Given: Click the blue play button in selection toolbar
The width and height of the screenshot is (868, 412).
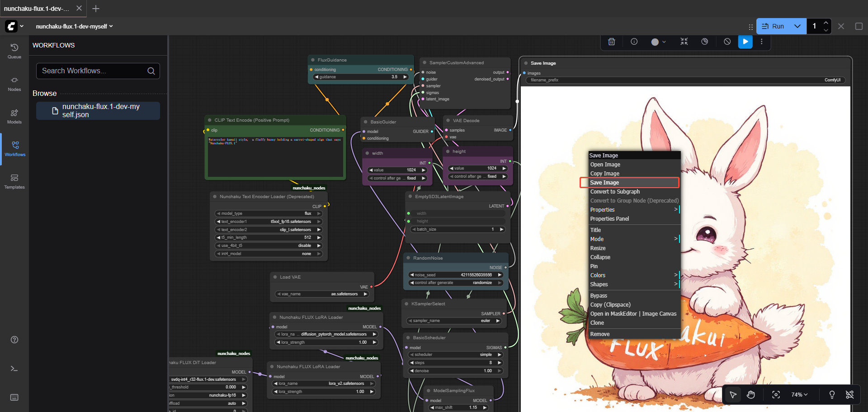Looking at the screenshot, I should 745,42.
